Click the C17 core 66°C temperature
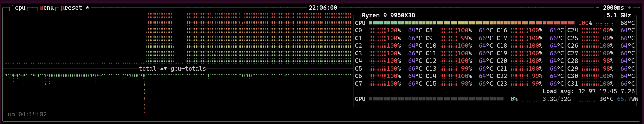 coord(557,38)
